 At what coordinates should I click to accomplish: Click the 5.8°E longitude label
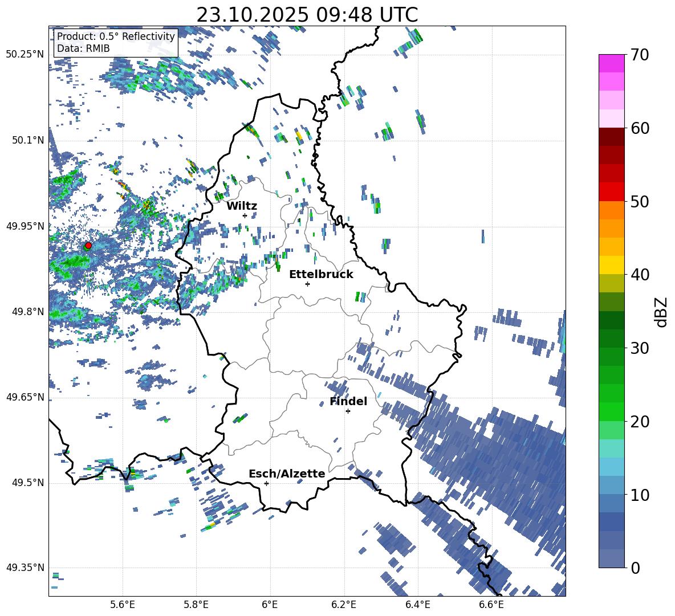(x=196, y=605)
